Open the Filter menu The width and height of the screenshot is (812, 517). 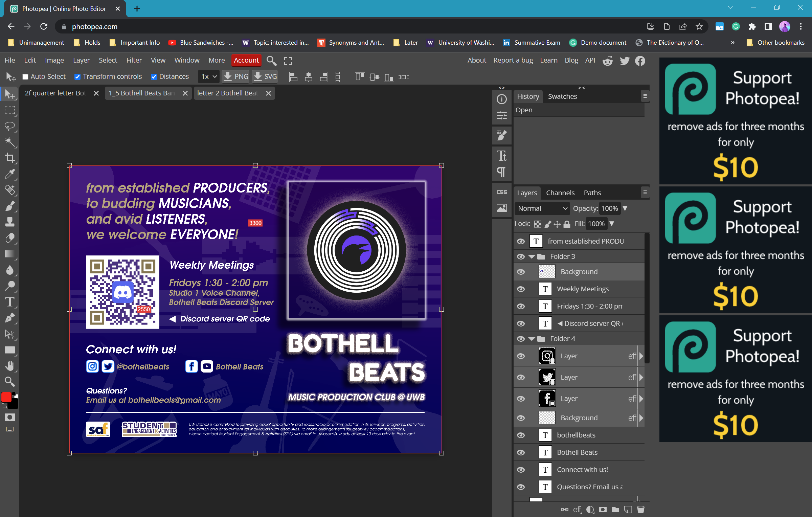tap(134, 60)
